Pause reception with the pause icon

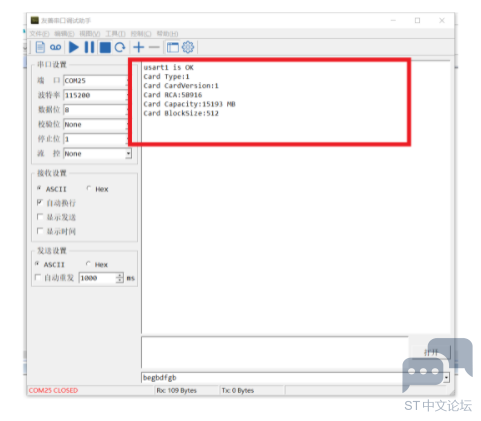tap(89, 47)
